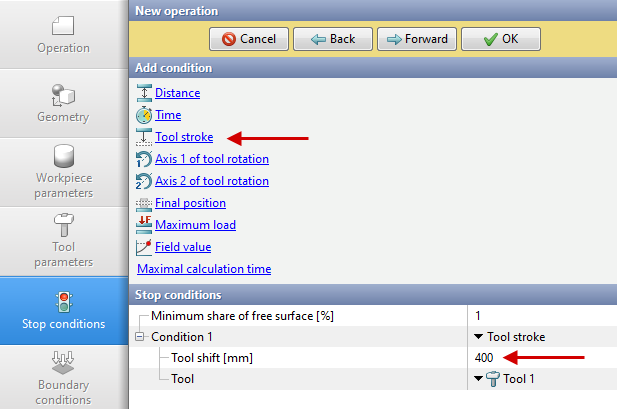Add a Maximal calculation time condition
The height and width of the screenshot is (409, 617).
[204, 269]
